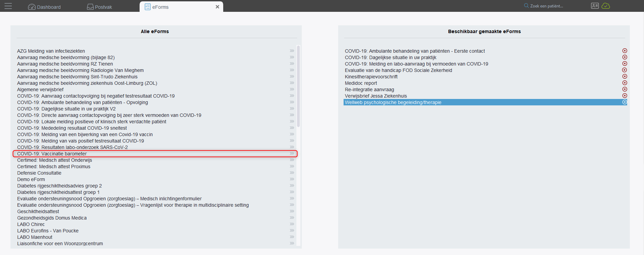The width and height of the screenshot is (644, 255).
Task: Select COVID-19 Lokale melding positieve patiënt row
Action: coord(156,122)
